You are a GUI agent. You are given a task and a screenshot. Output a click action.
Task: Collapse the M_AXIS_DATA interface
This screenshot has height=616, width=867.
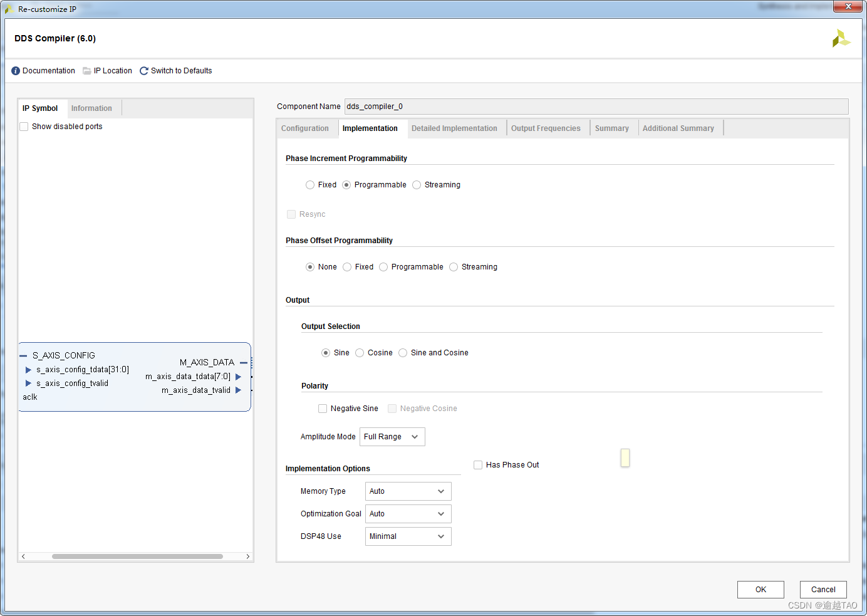point(244,363)
